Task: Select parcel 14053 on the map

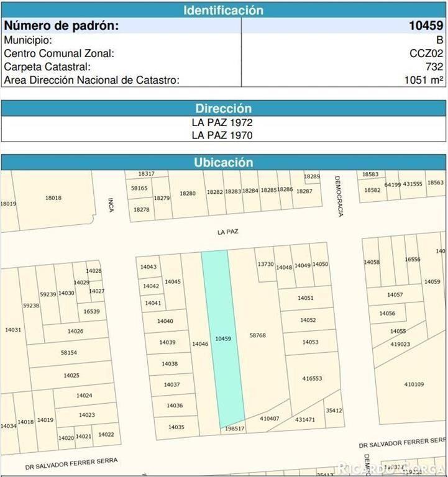Action: tap(310, 342)
